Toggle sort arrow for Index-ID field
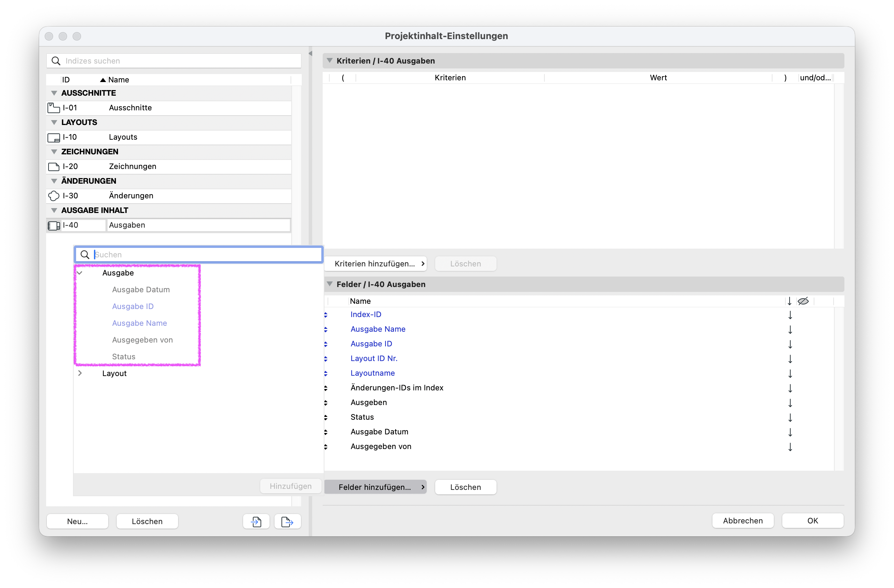This screenshot has height=588, width=894. 790,315
